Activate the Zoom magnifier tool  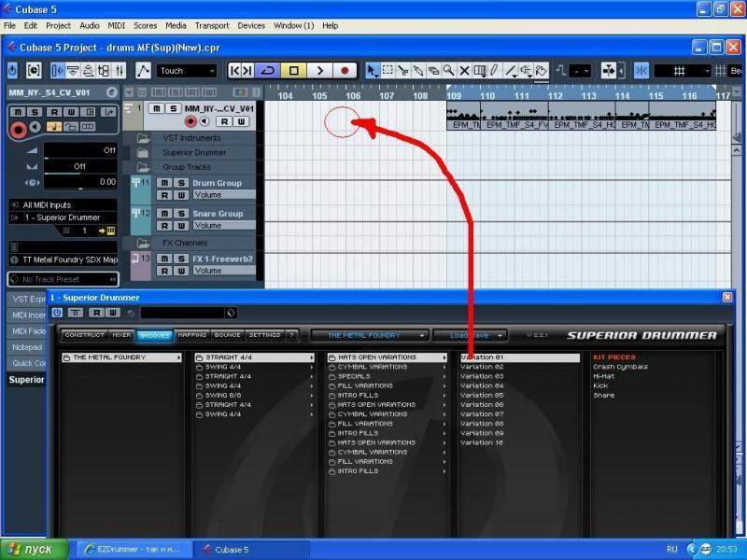[449, 71]
